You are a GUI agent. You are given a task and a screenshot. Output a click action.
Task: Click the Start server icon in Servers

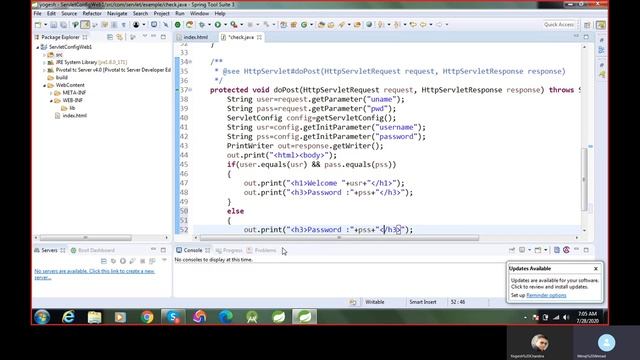coord(122,261)
